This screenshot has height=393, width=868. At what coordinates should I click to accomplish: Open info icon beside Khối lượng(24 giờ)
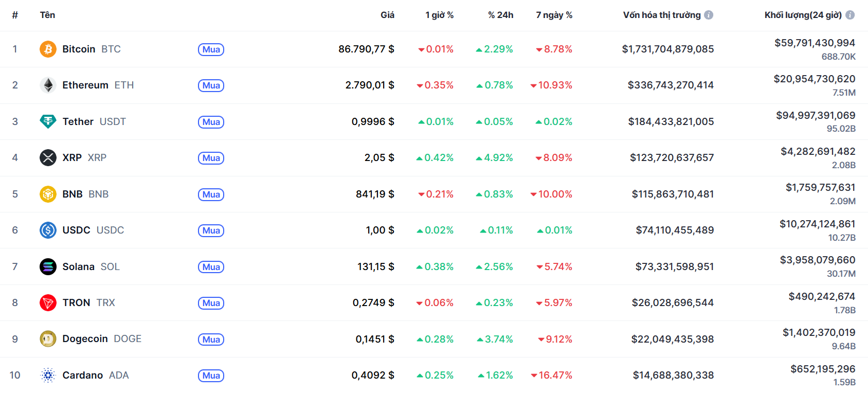pyautogui.click(x=850, y=15)
